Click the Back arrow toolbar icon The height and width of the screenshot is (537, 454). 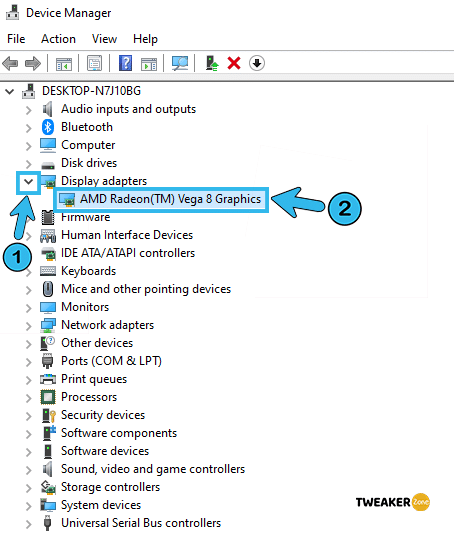point(10,64)
